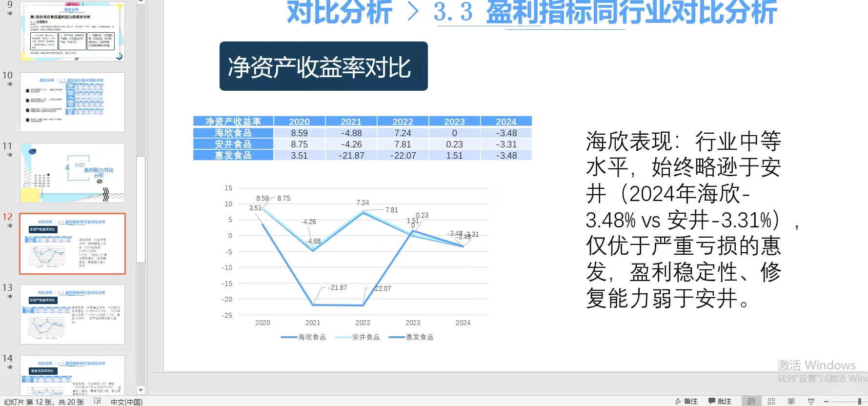Click the 2022 axis label on chart
This screenshot has width=868, height=406.
(x=363, y=323)
